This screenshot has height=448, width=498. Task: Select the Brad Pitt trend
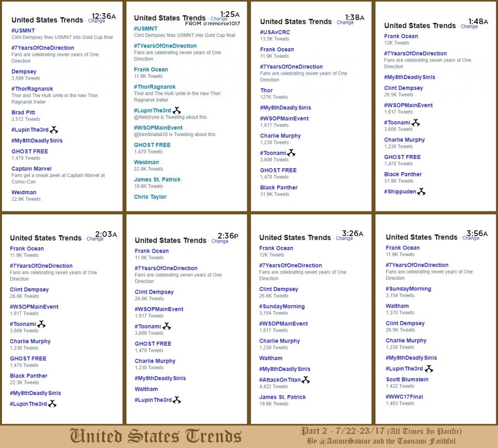click(23, 113)
